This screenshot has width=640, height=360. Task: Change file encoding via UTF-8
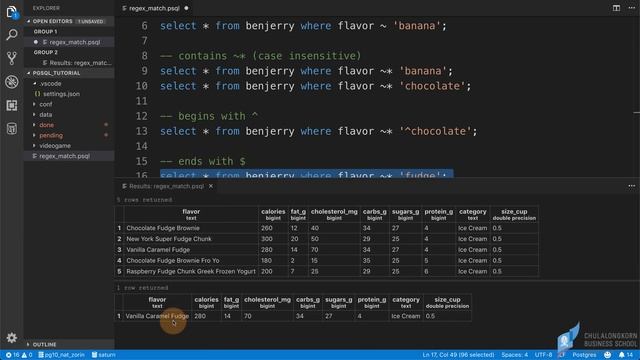(543, 355)
